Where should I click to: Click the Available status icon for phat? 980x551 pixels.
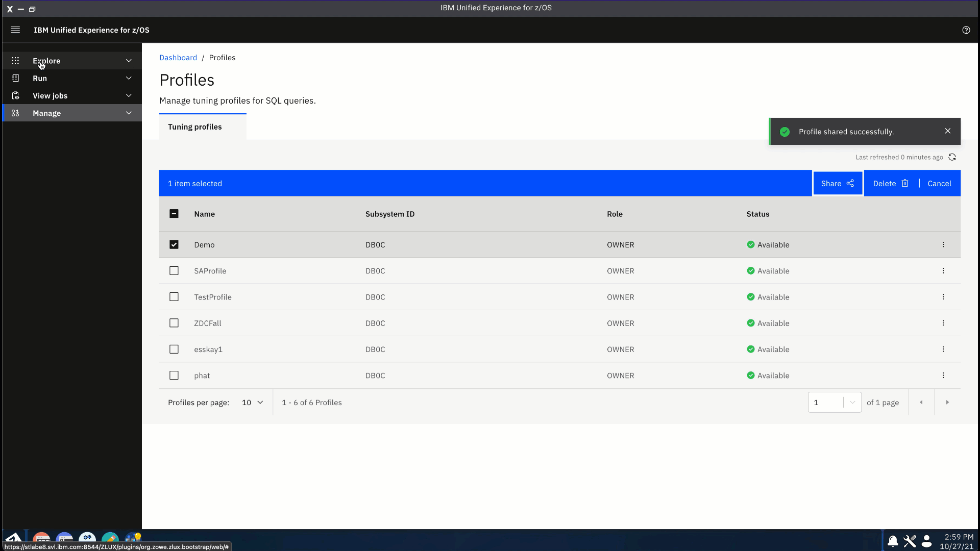(x=751, y=375)
